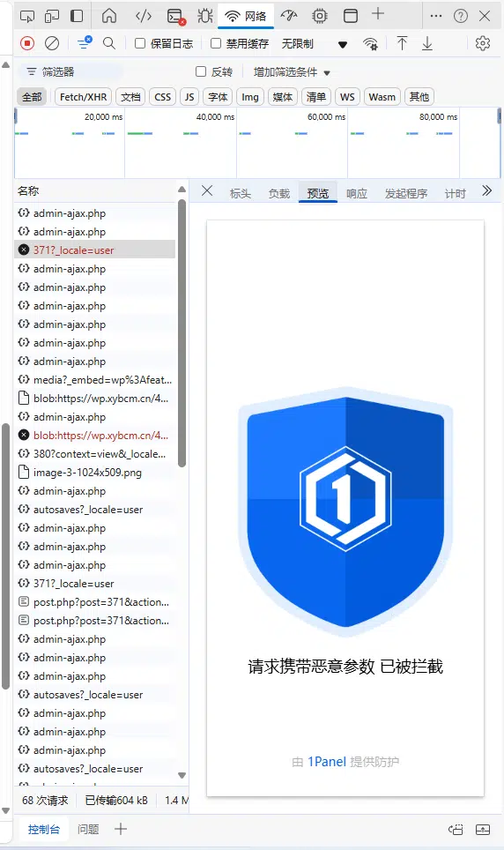The width and height of the screenshot is (504, 850).
Task: Show more detail tabs chevron
Action: click(486, 190)
